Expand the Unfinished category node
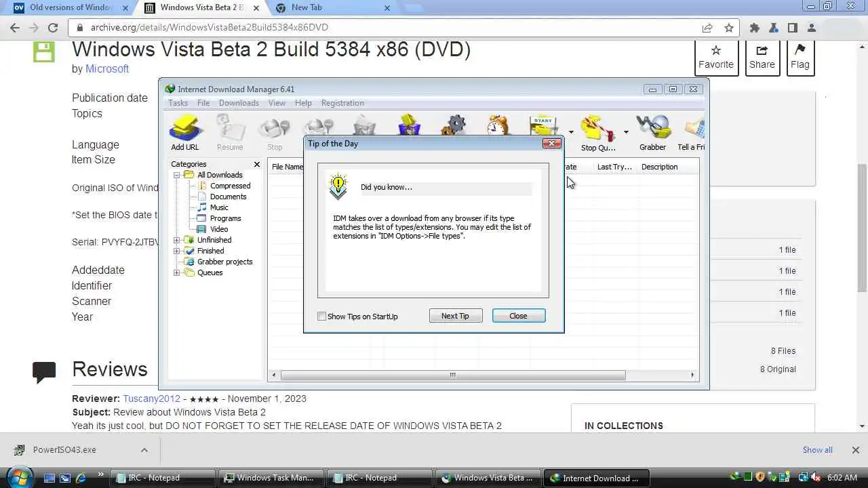The width and height of the screenshot is (868, 488). [177, 240]
